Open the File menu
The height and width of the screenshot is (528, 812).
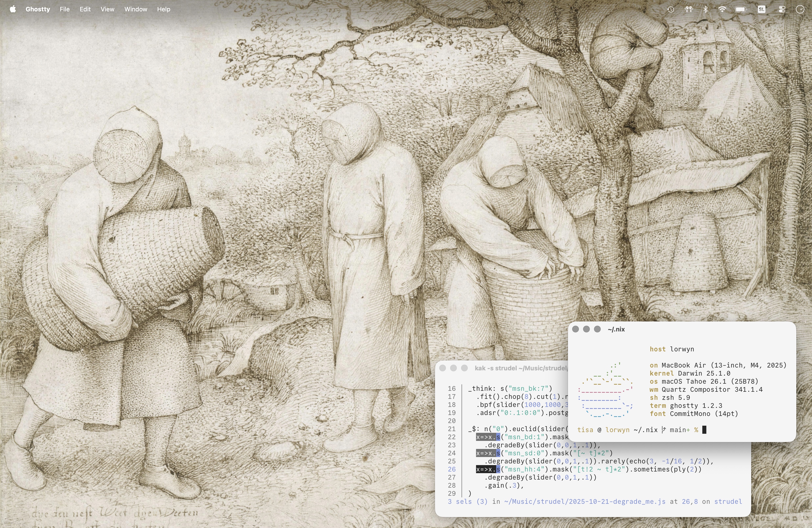(65, 9)
